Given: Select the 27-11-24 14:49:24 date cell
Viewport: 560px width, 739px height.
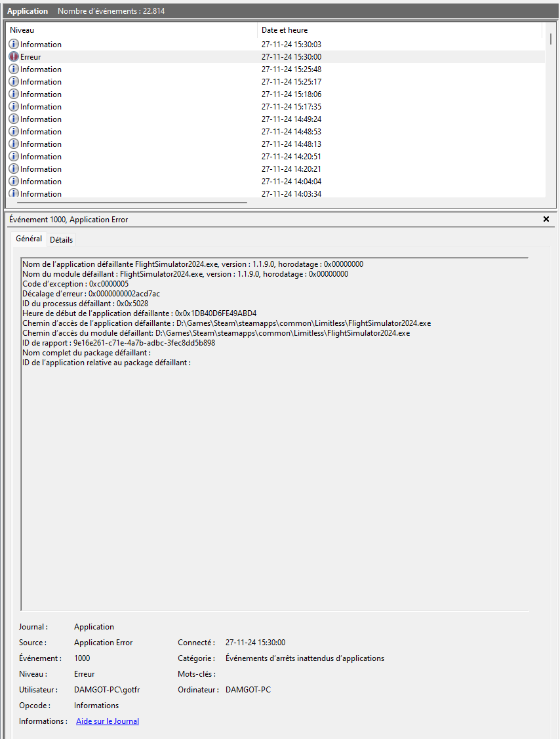Looking at the screenshot, I should [291, 119].
